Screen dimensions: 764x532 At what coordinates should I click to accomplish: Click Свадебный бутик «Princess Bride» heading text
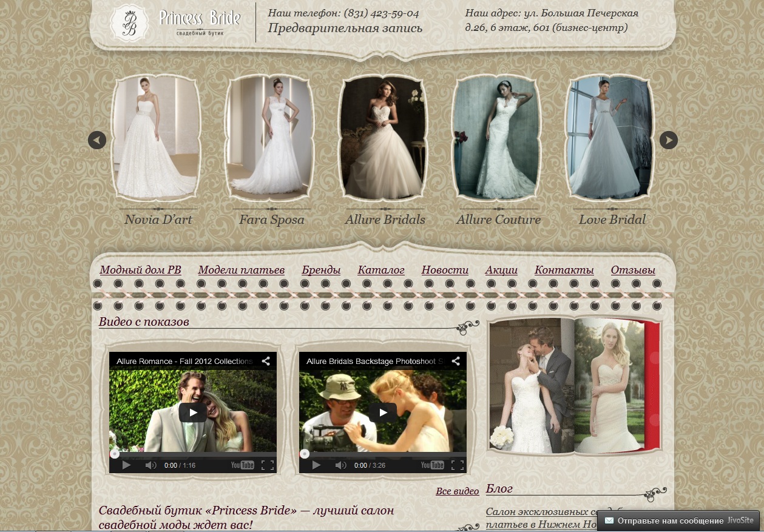pos(246,517)
